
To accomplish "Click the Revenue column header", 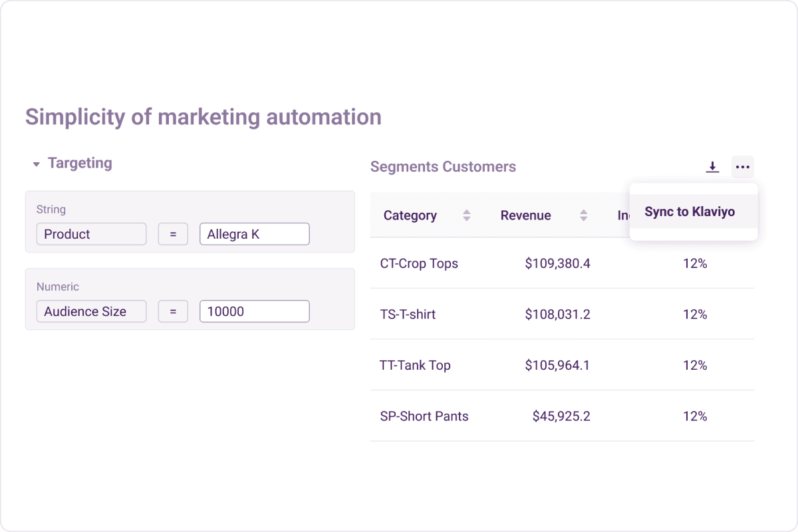I will [525, 215].
